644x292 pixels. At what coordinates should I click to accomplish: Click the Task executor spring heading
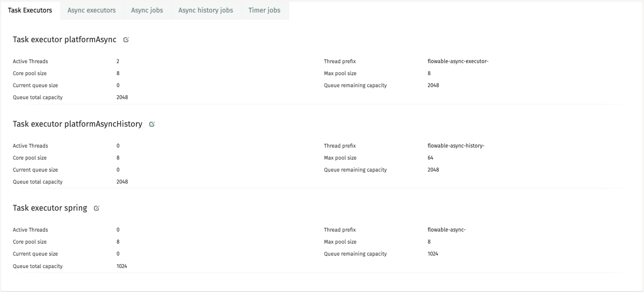[50, 208]
